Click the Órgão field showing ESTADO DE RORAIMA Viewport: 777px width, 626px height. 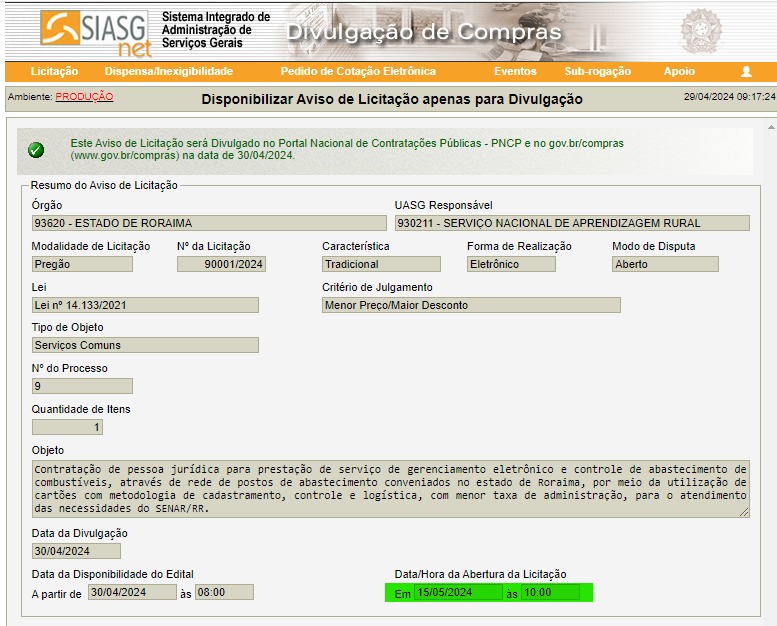click(209, 223)
